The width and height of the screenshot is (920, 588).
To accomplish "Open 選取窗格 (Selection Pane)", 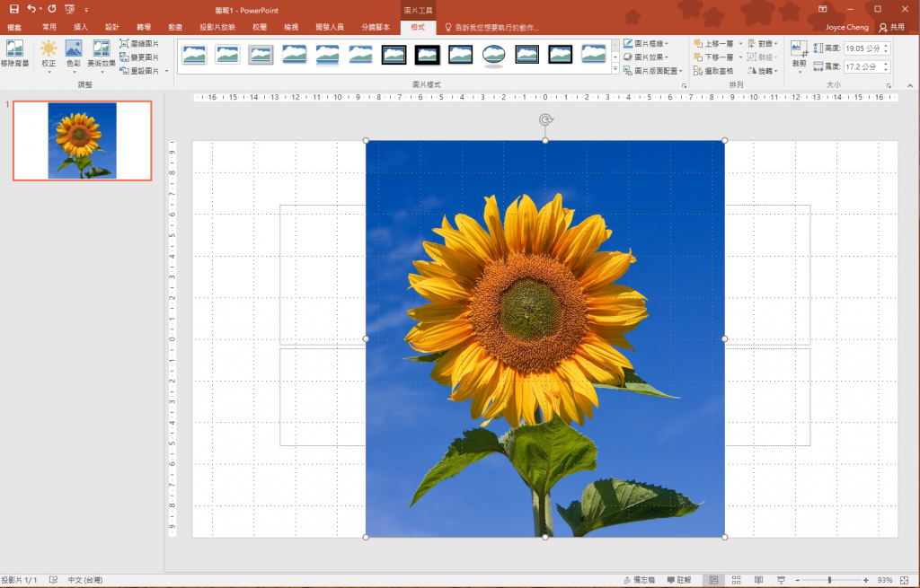I will tap(713, 71).
